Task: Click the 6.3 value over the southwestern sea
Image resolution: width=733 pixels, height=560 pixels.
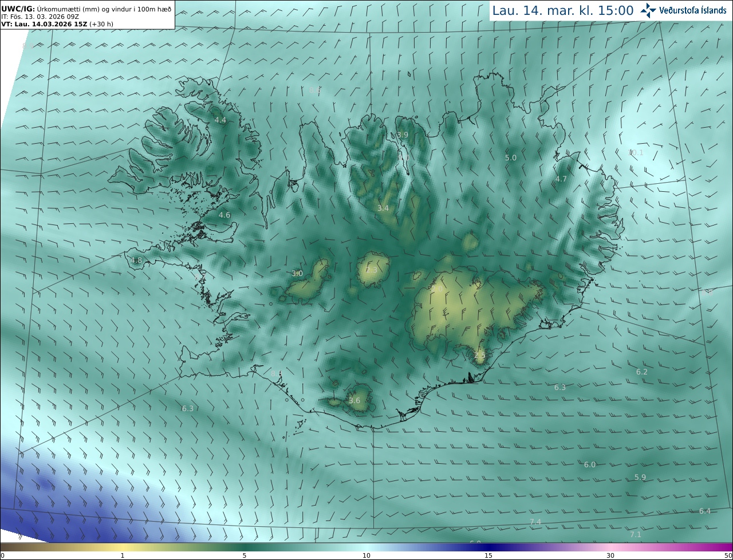Action: pyautogui.click(x=188, y=408)
